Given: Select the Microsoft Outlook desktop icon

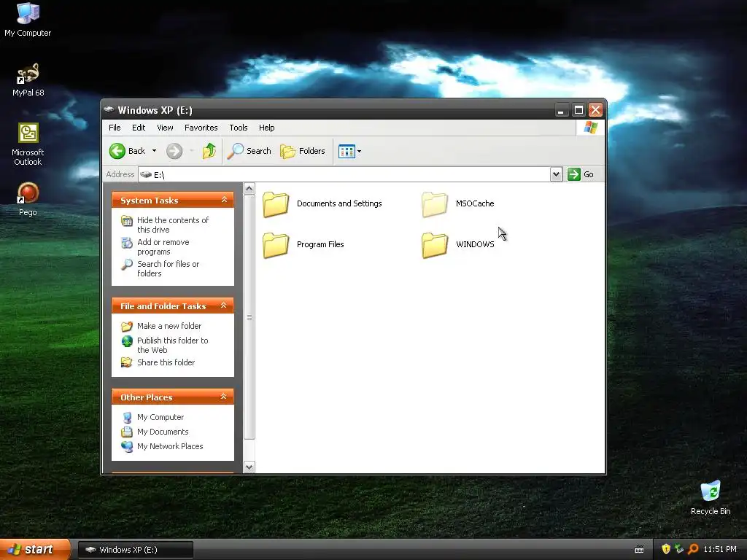Looking at the screenshot, I should tap(28, 144).
